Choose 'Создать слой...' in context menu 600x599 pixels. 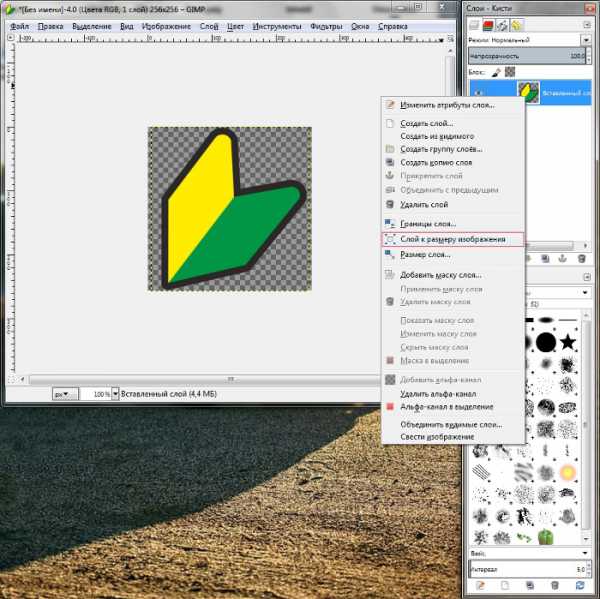pos(453,123)
